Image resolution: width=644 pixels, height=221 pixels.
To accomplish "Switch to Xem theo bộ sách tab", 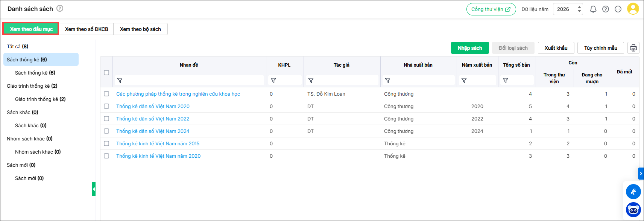I will point(140,29).
